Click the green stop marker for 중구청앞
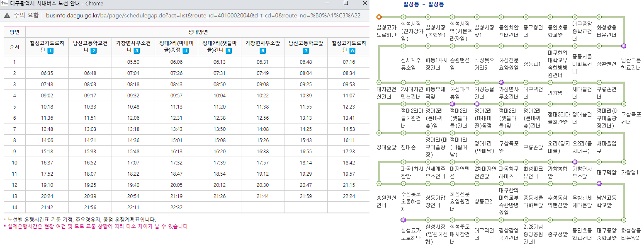The width and height of the screenshot is (644, 249). (550, 220)
